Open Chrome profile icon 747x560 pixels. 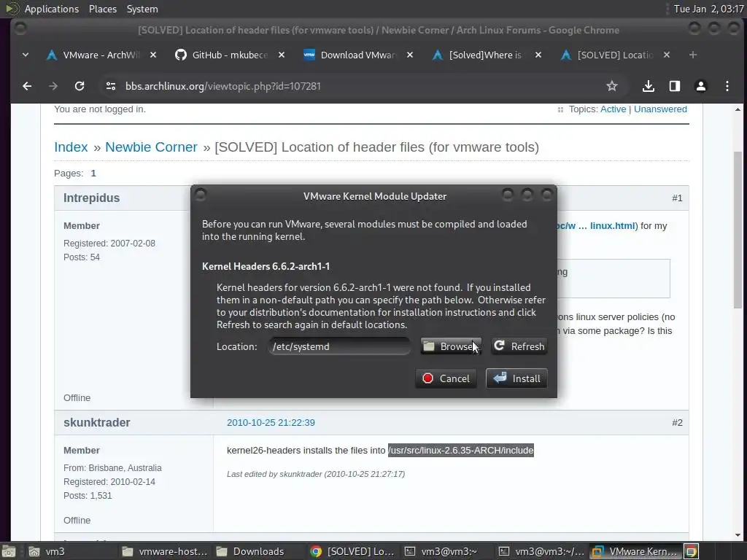click(x=701, y=86)
